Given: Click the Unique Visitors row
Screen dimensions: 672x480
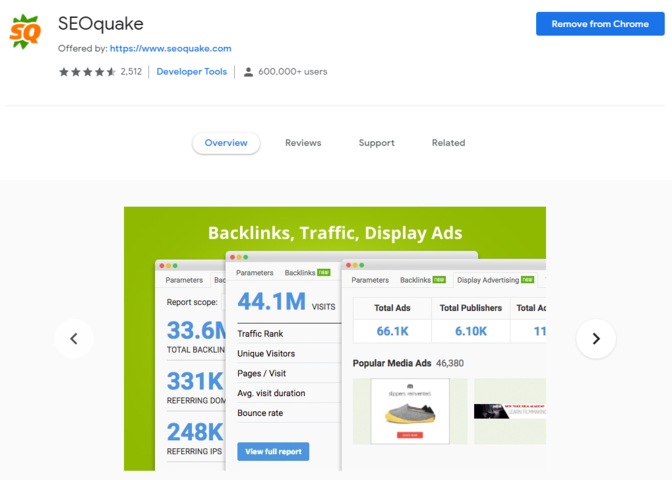Looking at the screenshot, I should 289,354.
